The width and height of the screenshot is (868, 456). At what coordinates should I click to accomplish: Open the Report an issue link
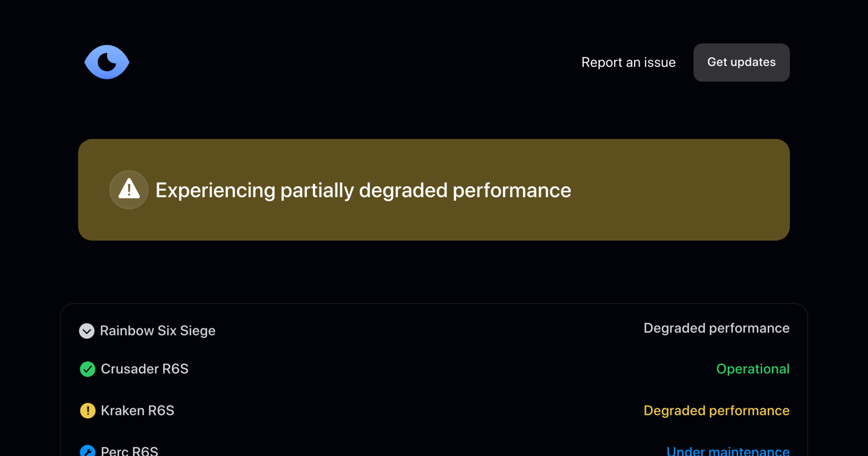click(628, 62)
